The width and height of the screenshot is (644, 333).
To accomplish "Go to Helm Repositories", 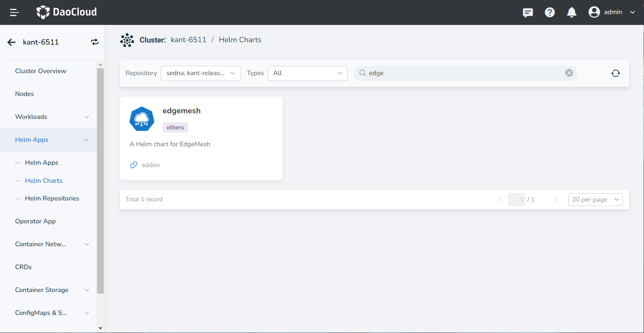I will pyautogui.click(x=52, y=198).
